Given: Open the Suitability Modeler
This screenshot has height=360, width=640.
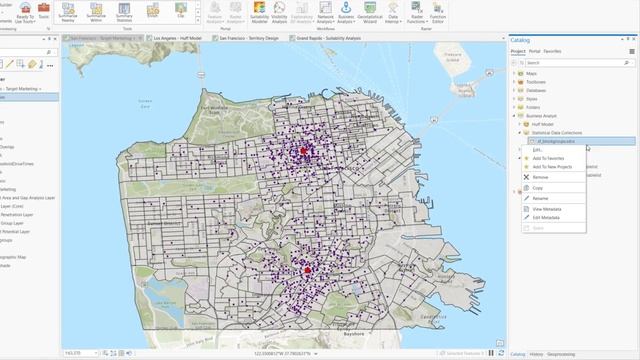Looking at the screenshot, I should (260, 12).
